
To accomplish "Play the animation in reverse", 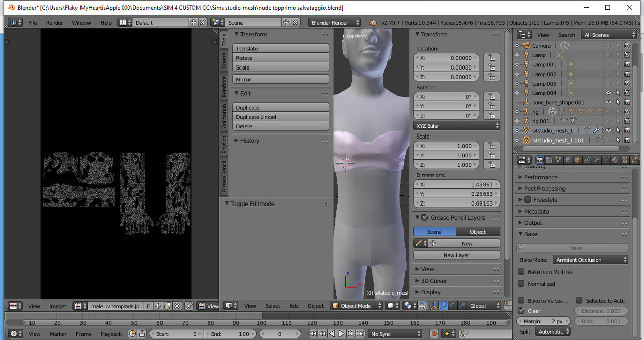I will click(x=332, y=333).
